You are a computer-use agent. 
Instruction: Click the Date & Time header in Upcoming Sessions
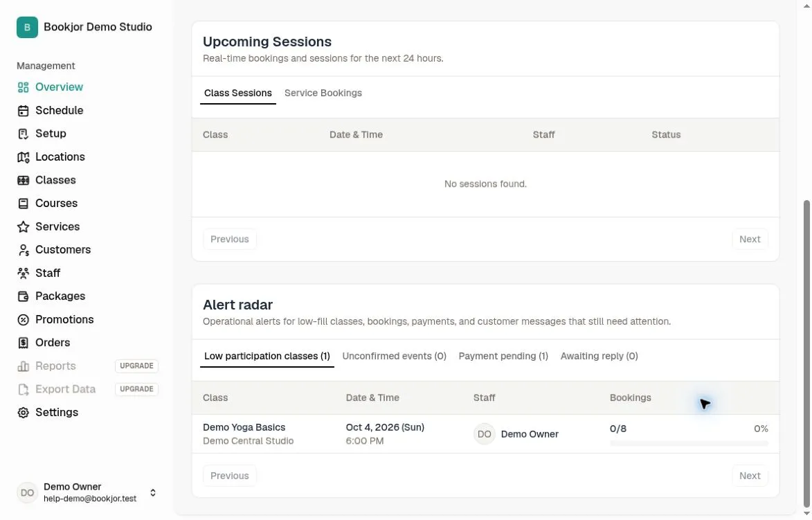pos(356,134)
